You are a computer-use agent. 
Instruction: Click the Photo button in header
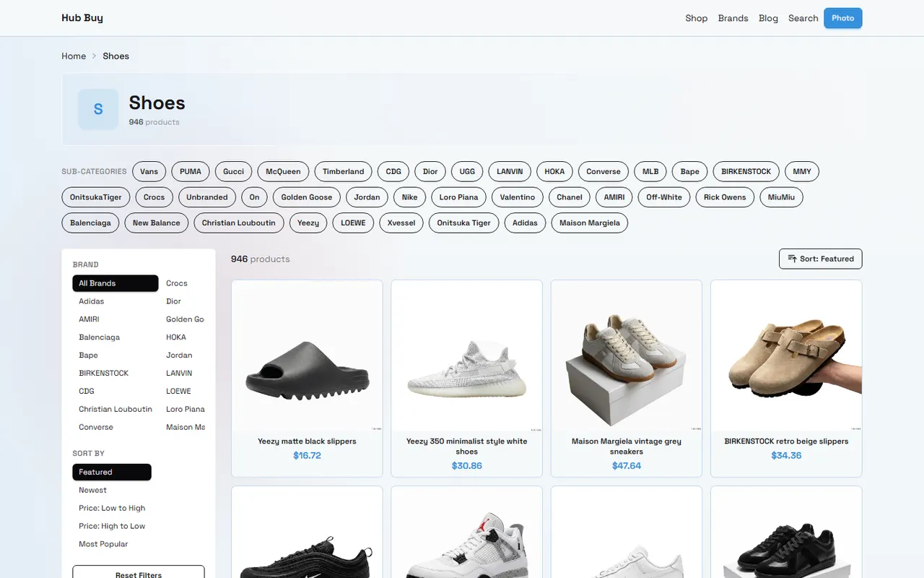pos(842,18)
